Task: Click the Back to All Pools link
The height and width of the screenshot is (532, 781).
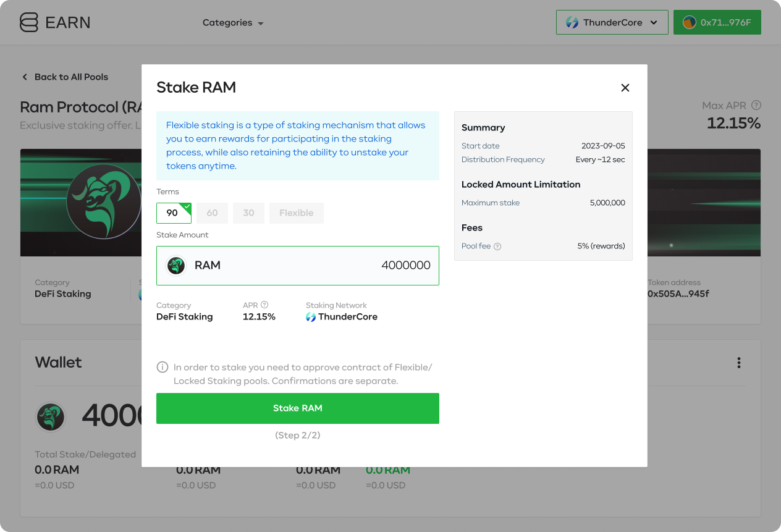Action: tap(65, 77)
